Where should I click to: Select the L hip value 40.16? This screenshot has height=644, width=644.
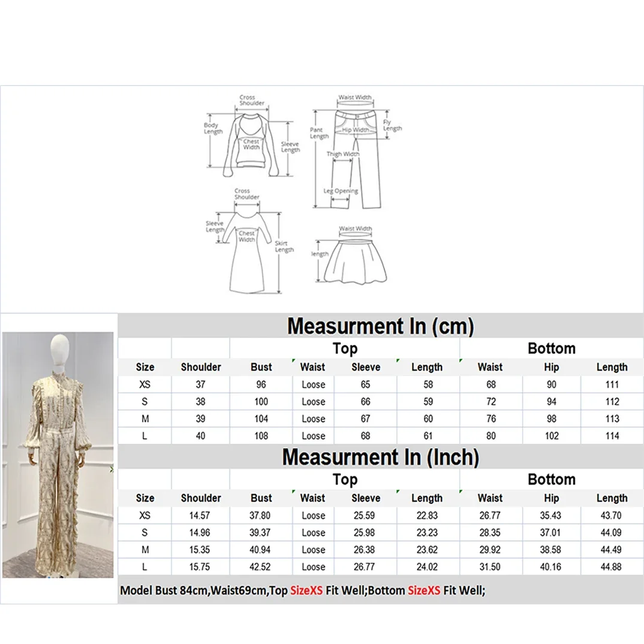click(x=550, y=567)
